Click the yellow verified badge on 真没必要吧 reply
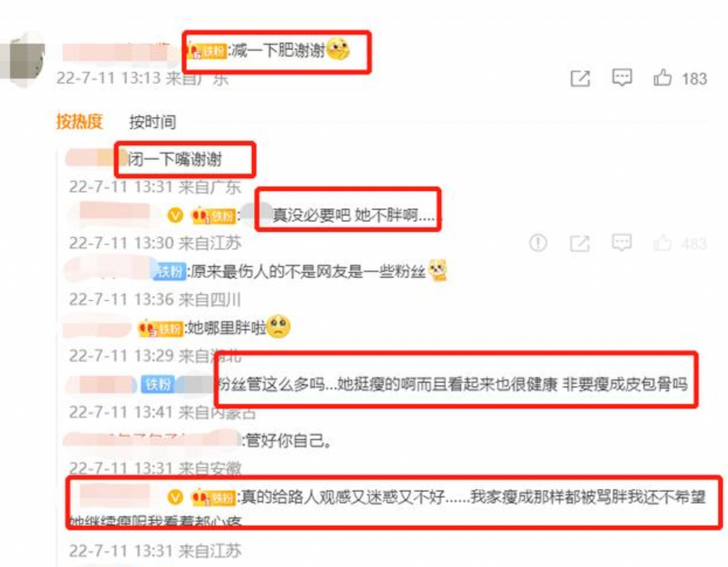 click(175, 216)
